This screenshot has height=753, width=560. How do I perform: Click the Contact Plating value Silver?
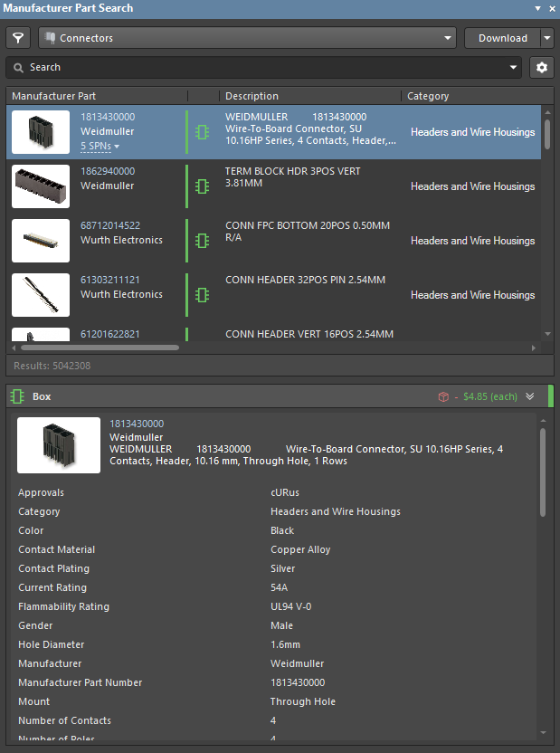tap(282, 568)
